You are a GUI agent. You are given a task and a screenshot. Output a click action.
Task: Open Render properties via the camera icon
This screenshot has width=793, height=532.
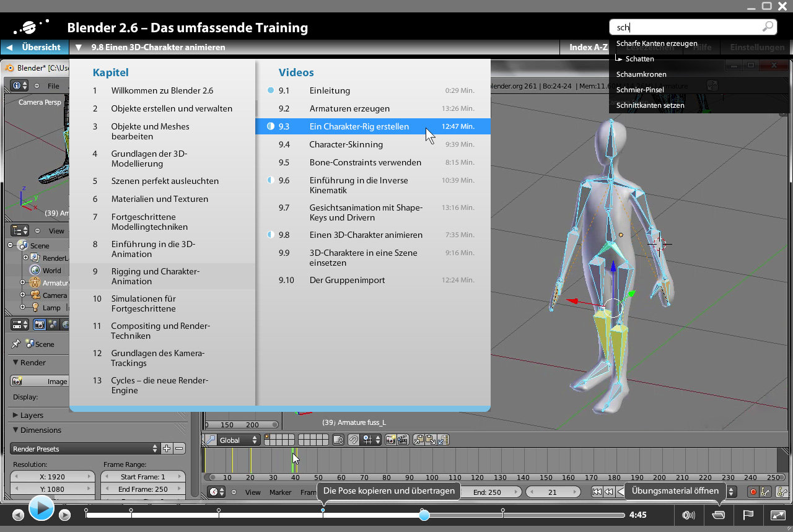pos(39,324)
